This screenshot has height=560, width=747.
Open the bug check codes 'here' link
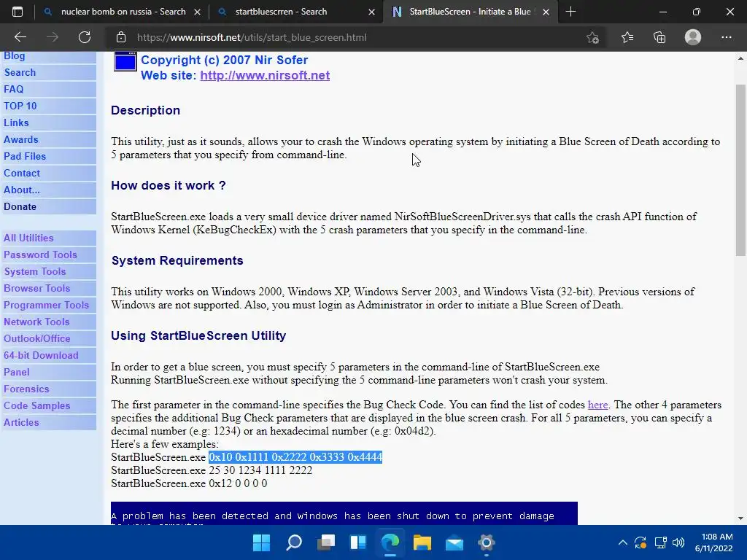coord(598,405)
